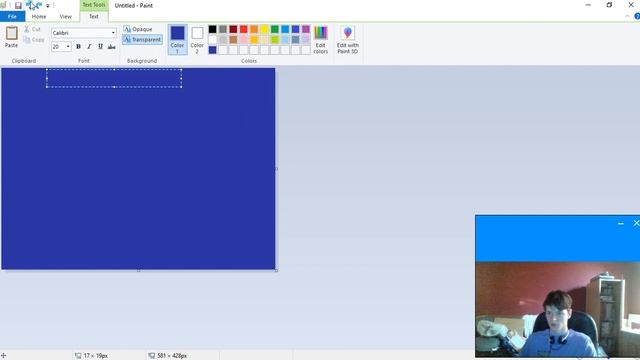Viewport: 640px width, 360px height.
Task: Select Transparent background option
Action: (142, 40)
